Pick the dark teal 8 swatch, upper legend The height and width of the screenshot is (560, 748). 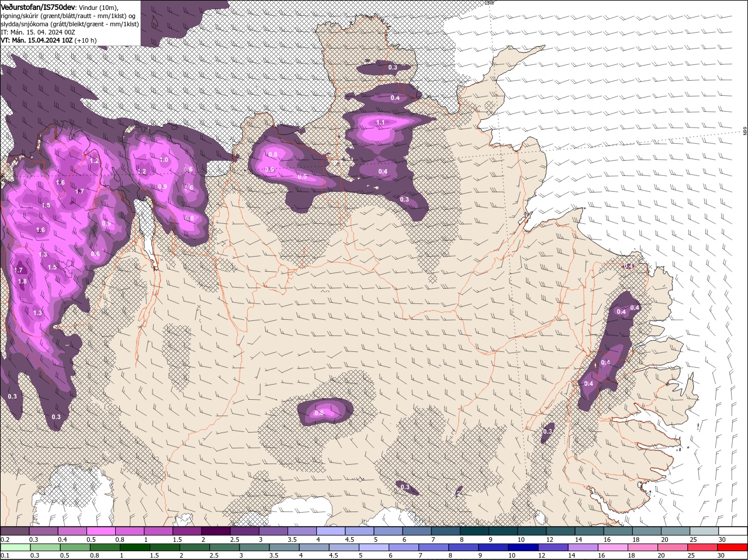click(475, 531)
